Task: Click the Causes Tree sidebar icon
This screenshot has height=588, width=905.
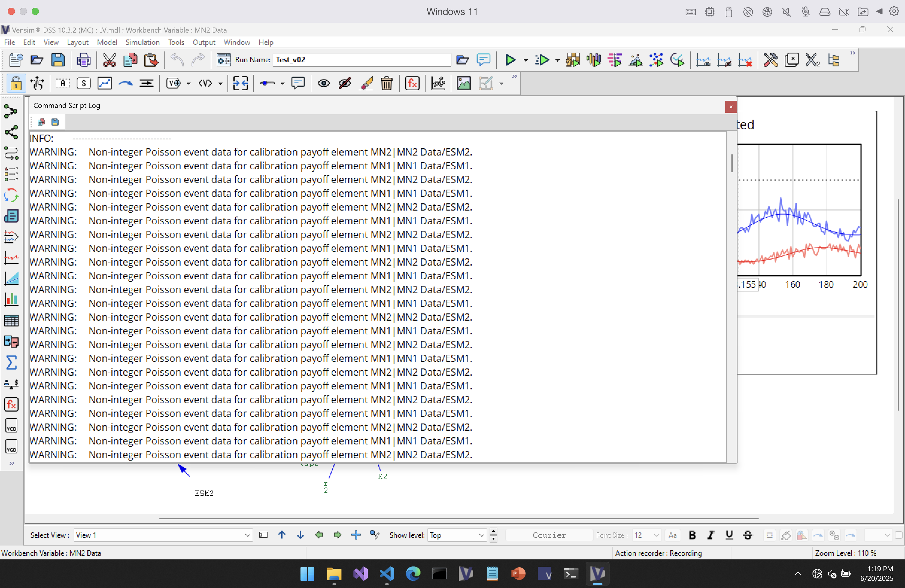Action: (x=11, y=111)
